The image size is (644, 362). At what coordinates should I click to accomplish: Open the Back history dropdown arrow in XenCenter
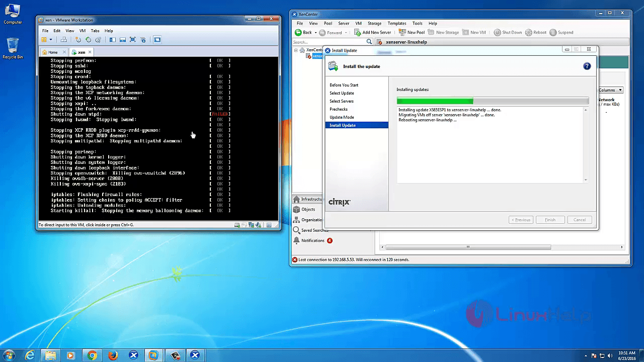(315, 33)
